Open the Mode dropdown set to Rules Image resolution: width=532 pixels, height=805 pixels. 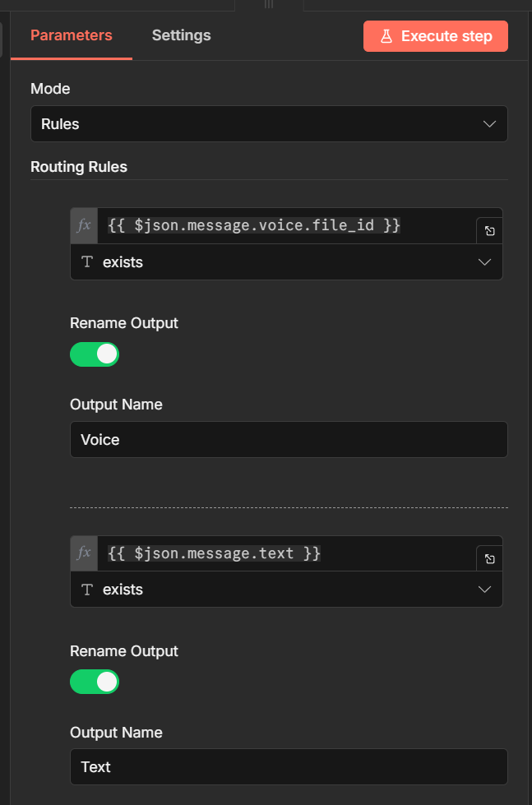(268, 124)
